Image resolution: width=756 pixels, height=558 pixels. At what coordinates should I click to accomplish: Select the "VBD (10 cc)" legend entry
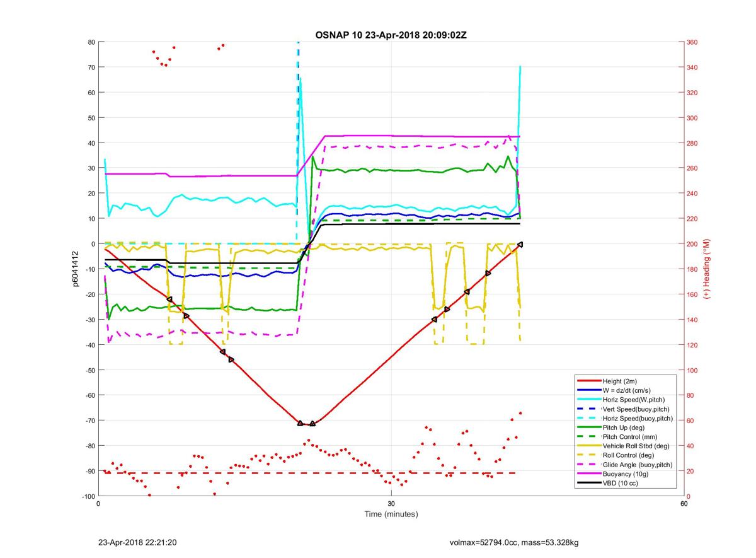click(x=620, y=483)
